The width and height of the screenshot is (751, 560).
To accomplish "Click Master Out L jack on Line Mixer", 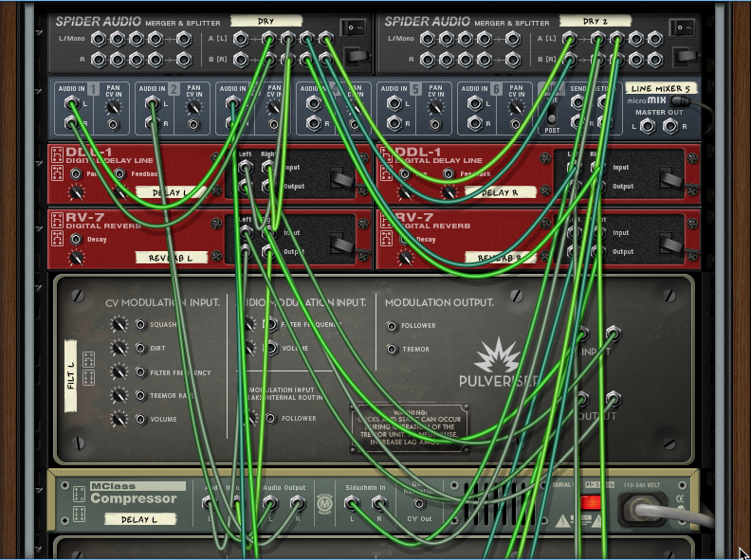I will (x=647, y=126).
